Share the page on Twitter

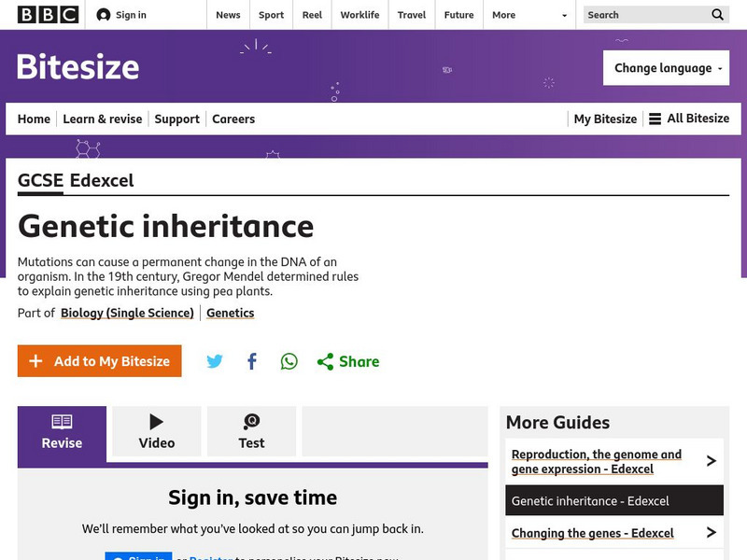pos(215,360)
